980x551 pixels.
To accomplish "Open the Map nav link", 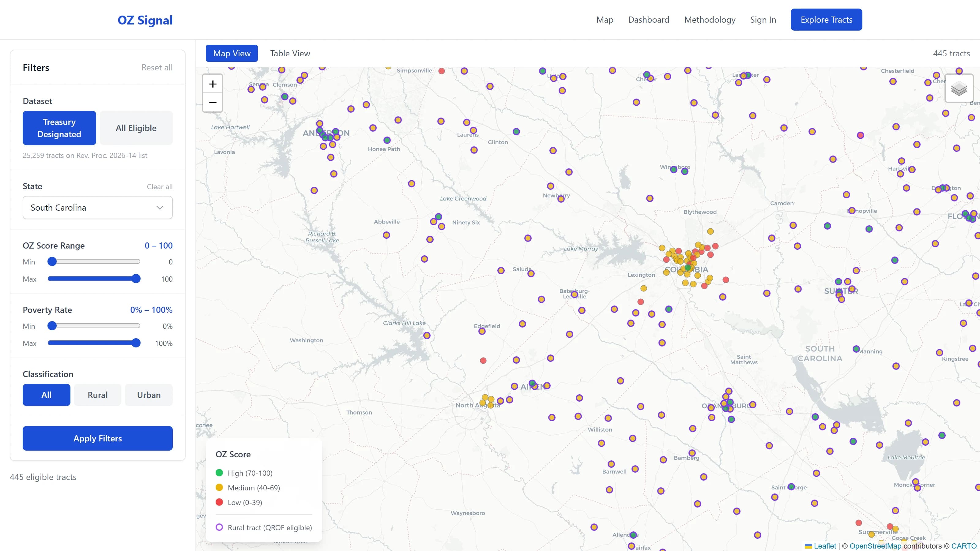I will click(605, 20).
